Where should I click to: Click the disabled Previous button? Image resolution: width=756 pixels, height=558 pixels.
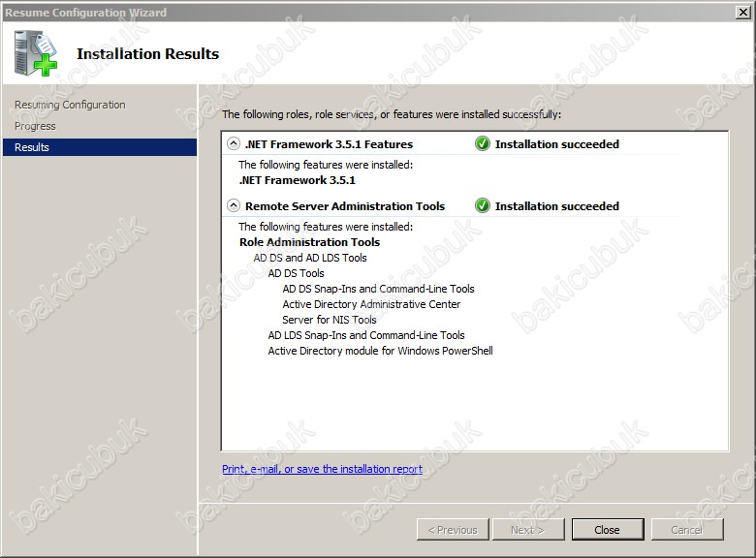(453, 530)
